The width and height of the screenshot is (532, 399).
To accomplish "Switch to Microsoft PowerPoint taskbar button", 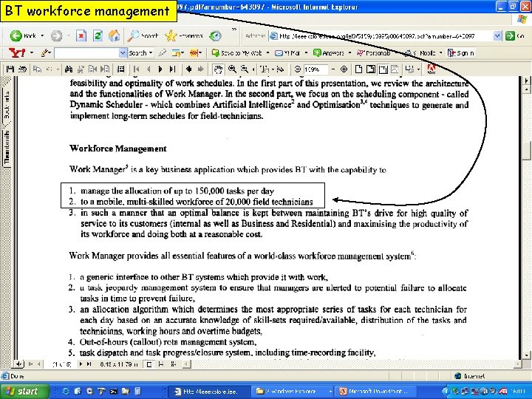I will 377,391.
